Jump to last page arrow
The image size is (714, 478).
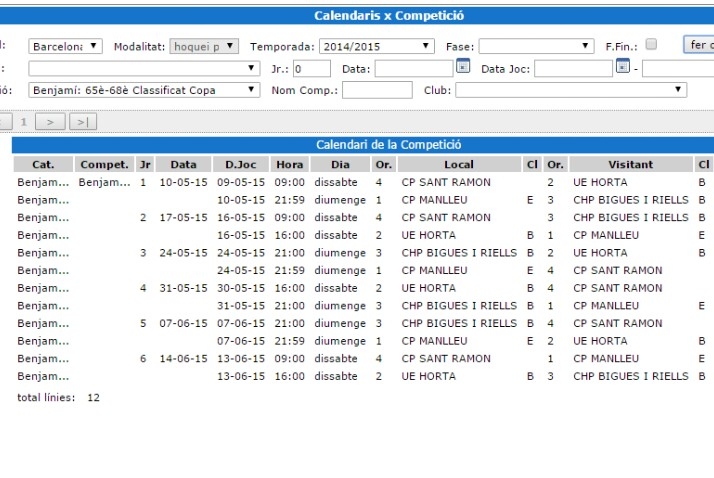click(x=83, y=121)
